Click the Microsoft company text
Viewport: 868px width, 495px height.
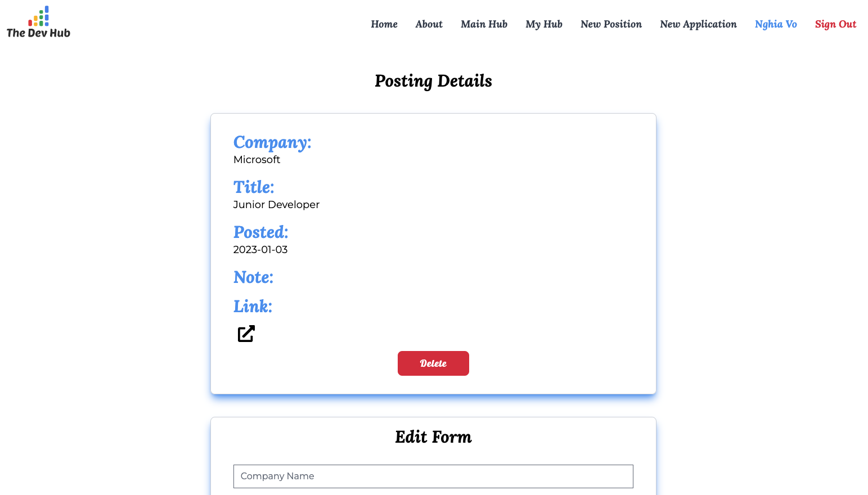coord(257,159)
